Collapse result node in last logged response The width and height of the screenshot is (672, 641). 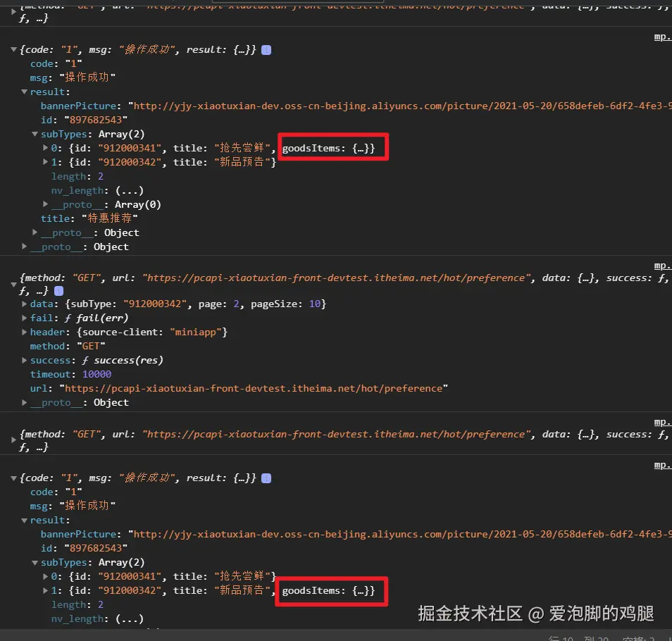tap(25, 520)
